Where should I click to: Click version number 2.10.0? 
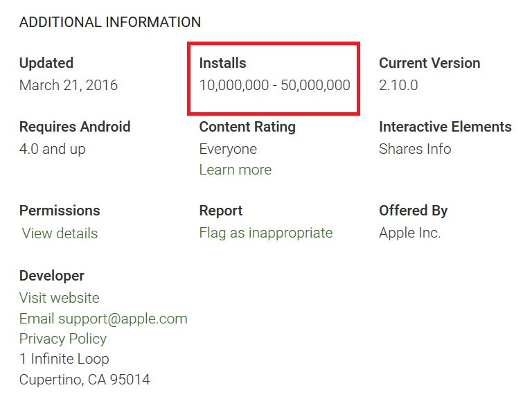pyautogui.click(x=398, y=85)
